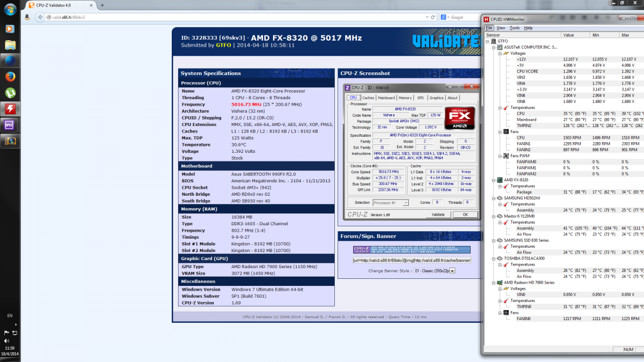The image size is (644, 362).
Task: Click the AMD Radeon HD 7900 Series card icon
Action: pos(500,282)
